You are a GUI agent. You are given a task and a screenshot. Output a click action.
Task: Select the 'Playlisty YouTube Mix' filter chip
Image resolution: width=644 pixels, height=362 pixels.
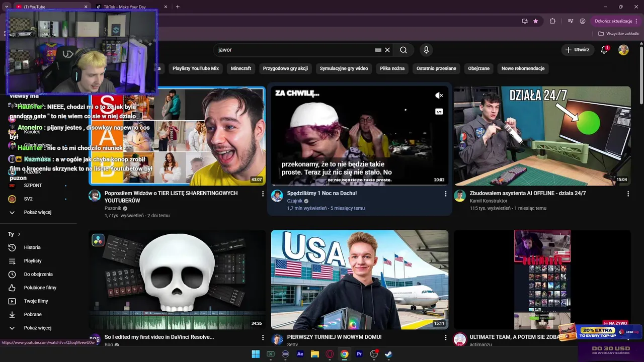(196, 68)
